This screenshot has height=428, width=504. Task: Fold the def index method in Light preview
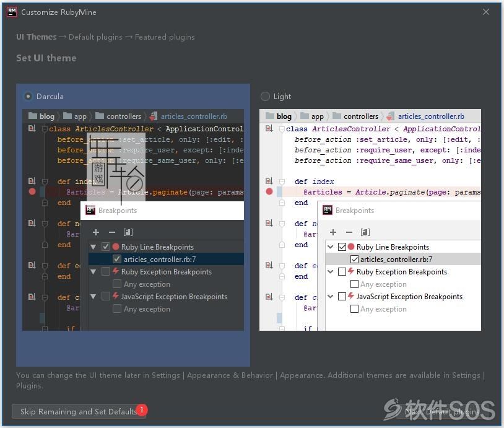pyautogui.click(x=282, y=181)
